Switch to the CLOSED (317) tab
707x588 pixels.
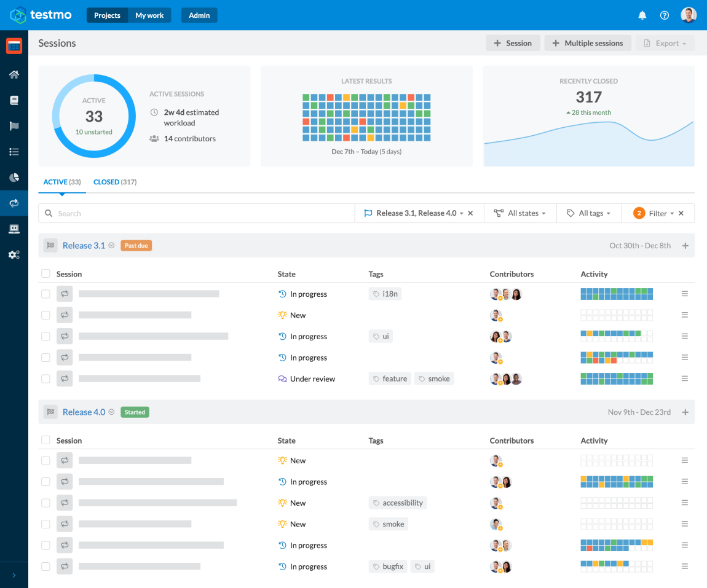pyautogui.click(x=115, y=182)
